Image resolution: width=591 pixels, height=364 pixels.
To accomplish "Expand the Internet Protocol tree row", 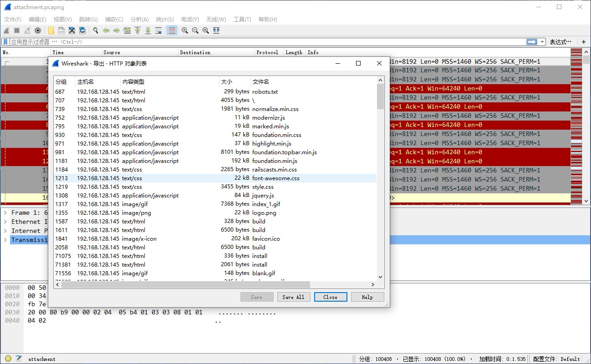I will tap(5, 231).
